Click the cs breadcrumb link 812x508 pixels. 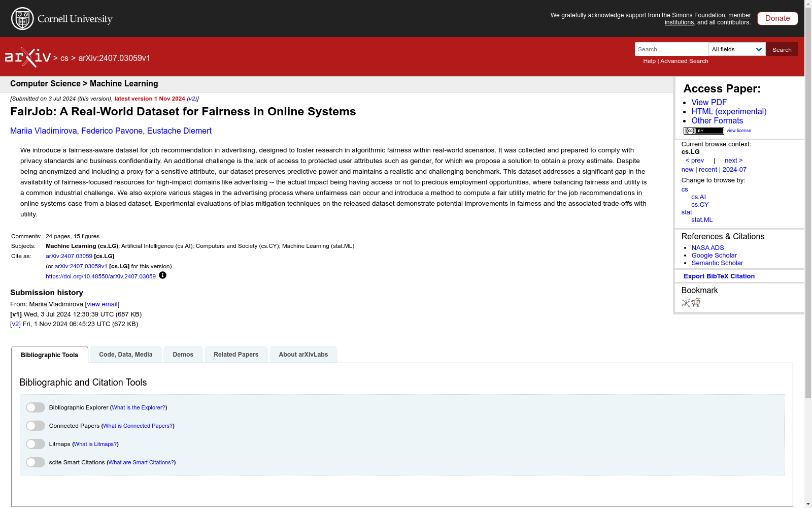[64, 58]
